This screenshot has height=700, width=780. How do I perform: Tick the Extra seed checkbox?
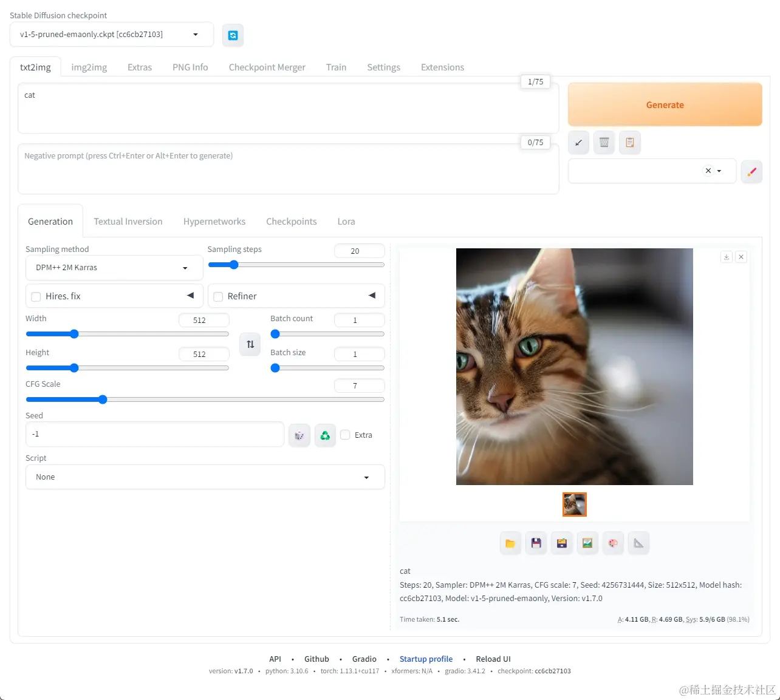click(x=345, y=435)
